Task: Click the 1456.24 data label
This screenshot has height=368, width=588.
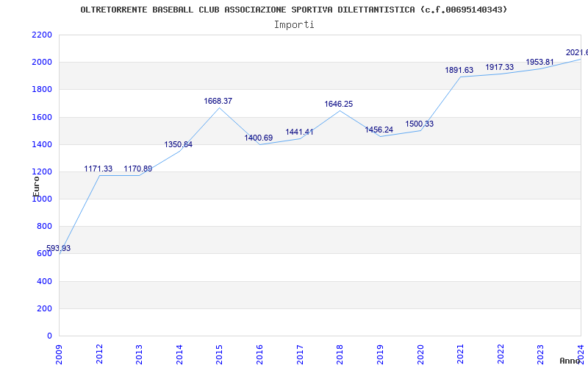Action: click(x=379, y=130)
